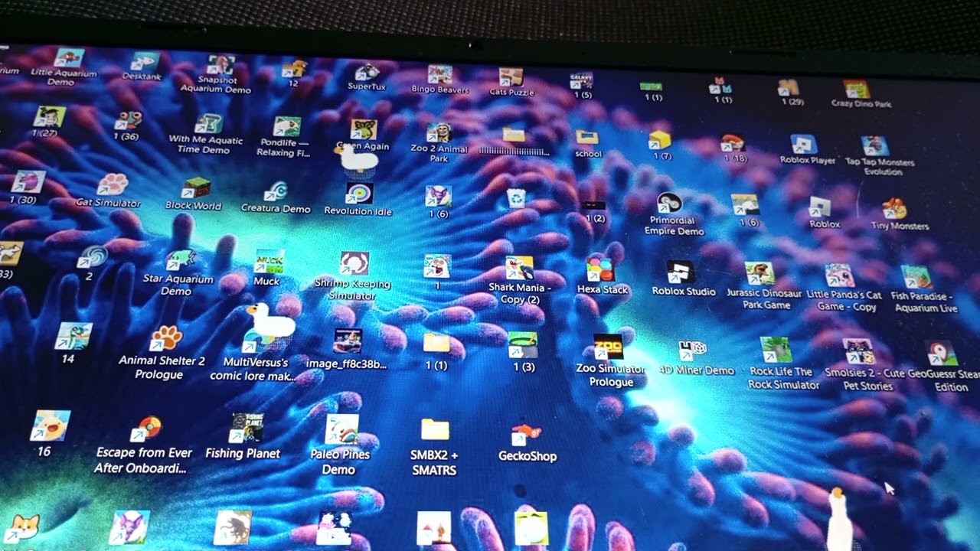Open Paleo Pines Demo icon
Viewport: 980px width, 551px height.
(x=341, y=430)
